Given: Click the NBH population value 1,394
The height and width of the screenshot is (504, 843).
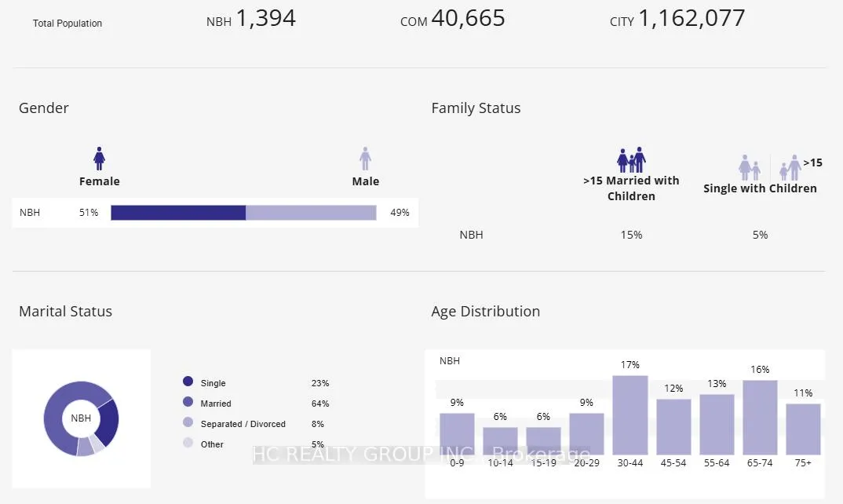Looking at the screenshot, I should [265, 18].
